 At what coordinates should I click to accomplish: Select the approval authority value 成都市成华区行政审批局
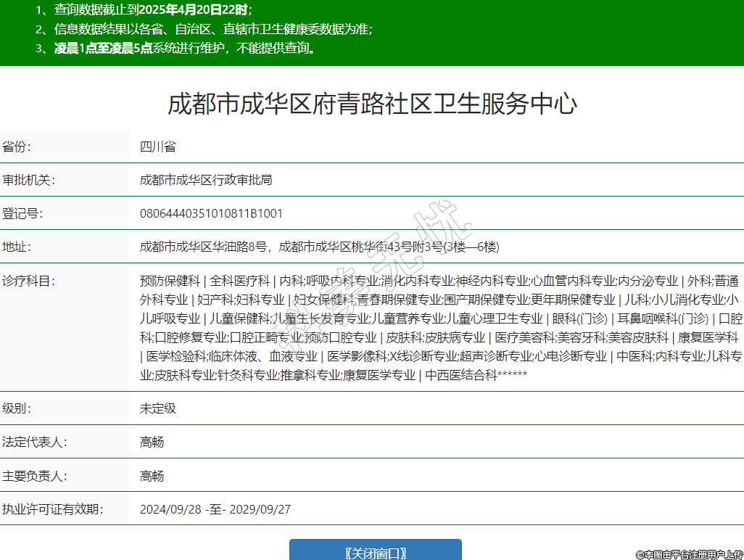[x=206, y=180]
